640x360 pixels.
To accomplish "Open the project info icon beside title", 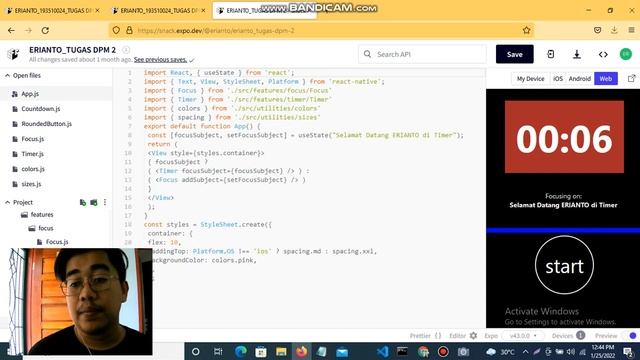I will [126, 50].
